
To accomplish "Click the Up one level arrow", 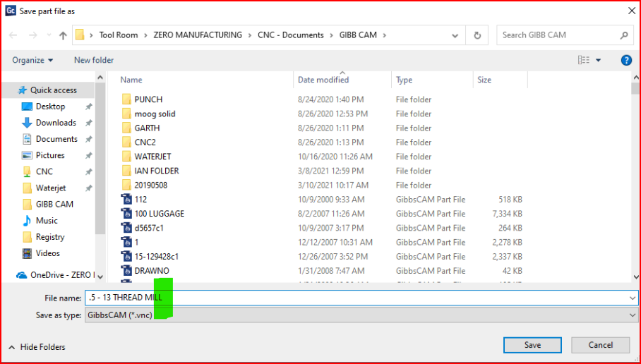I will click(x=63, y=35).
